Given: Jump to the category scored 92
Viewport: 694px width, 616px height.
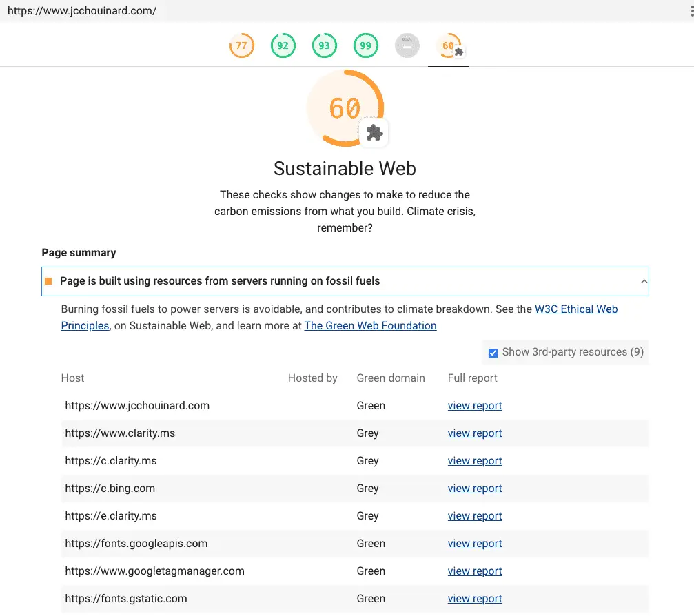Looking at the screenshot, I should (283, 45).
